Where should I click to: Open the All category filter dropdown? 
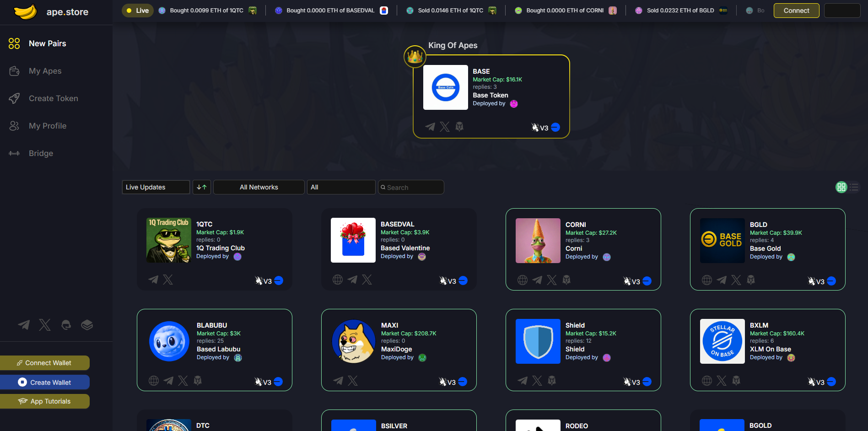[340, 187]
